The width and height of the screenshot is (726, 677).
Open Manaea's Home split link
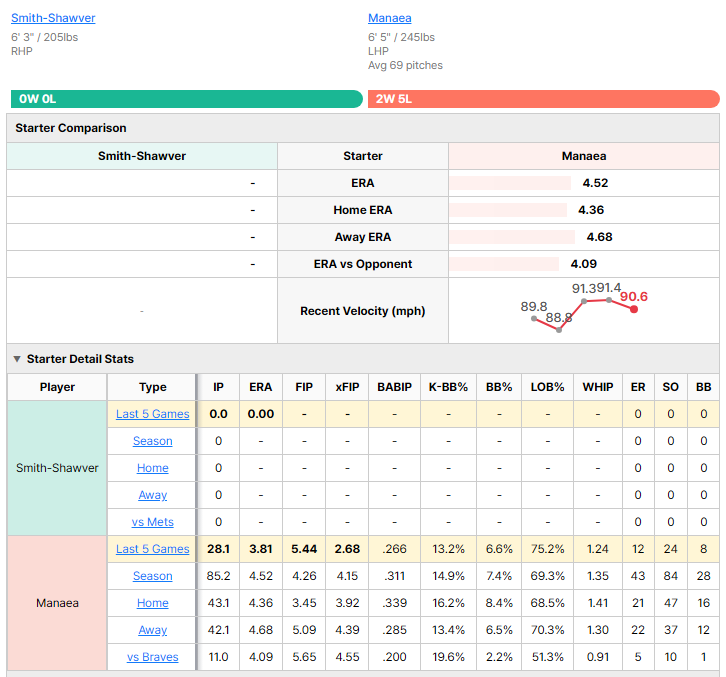click(x=152, y=603)
